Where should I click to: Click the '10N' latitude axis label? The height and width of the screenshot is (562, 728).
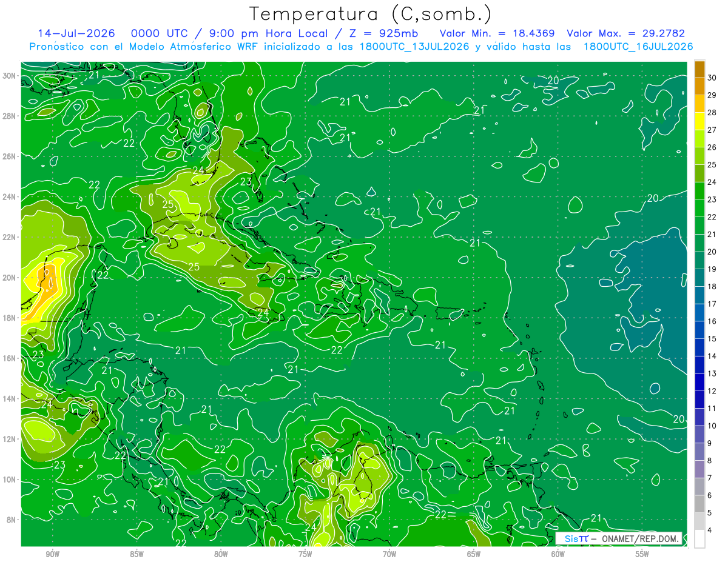coord(9,480)
